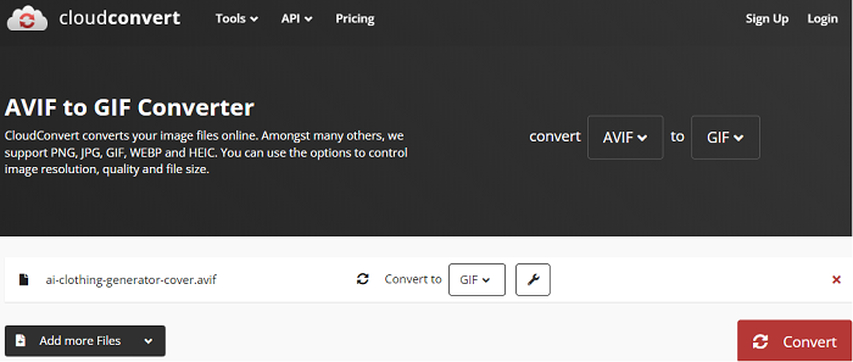Click the Add more Files button

[85, 341]
